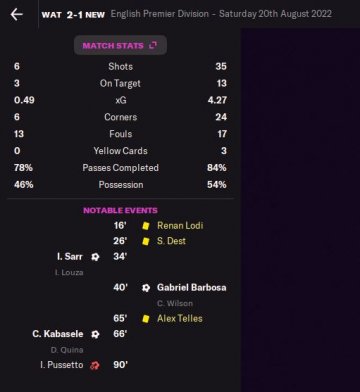Open player I. Sarr's profile
The width and height of the screenshot is (360, 392).
coord(70,256)
